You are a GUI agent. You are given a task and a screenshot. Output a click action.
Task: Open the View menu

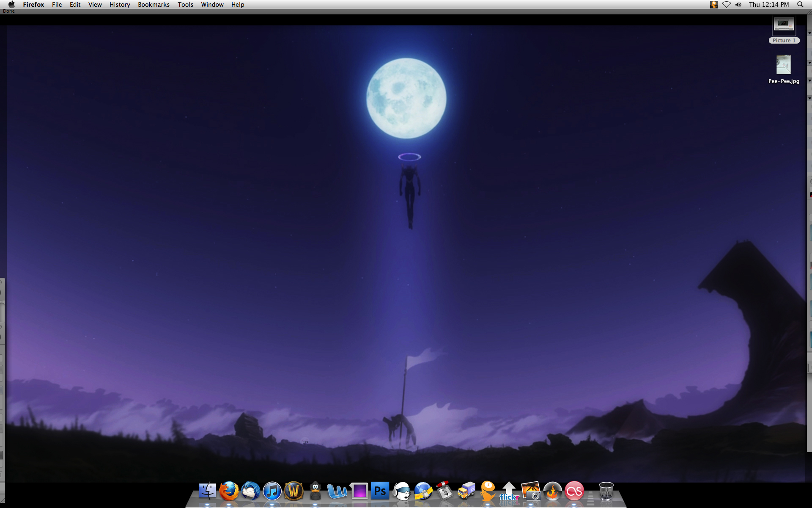[95, 5]
